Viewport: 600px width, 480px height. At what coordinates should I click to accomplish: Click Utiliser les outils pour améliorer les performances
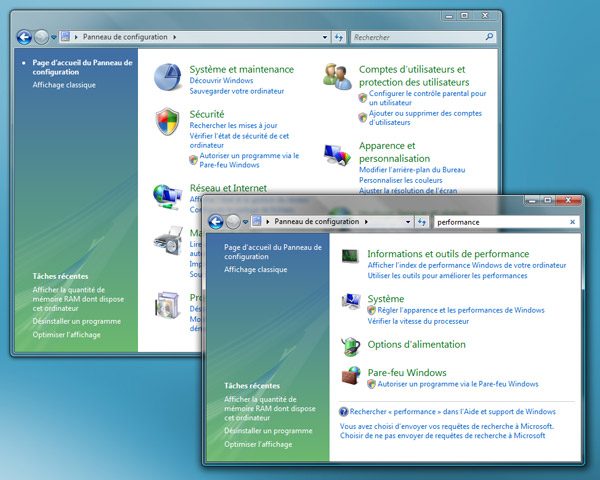pos(447,276)
